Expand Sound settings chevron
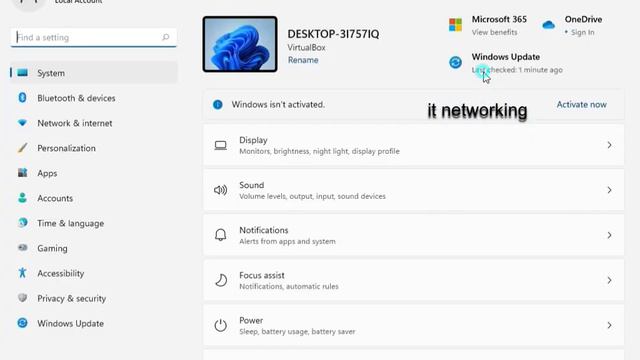Viewport: 640px width, 360px height. [x=609, y=190]
